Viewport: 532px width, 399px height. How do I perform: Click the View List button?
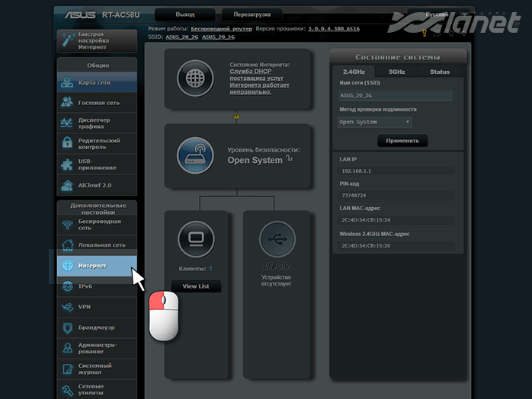[196, 286]
